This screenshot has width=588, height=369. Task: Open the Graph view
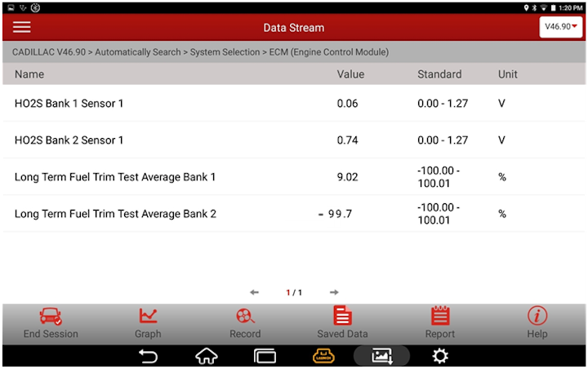pos(148,317)
